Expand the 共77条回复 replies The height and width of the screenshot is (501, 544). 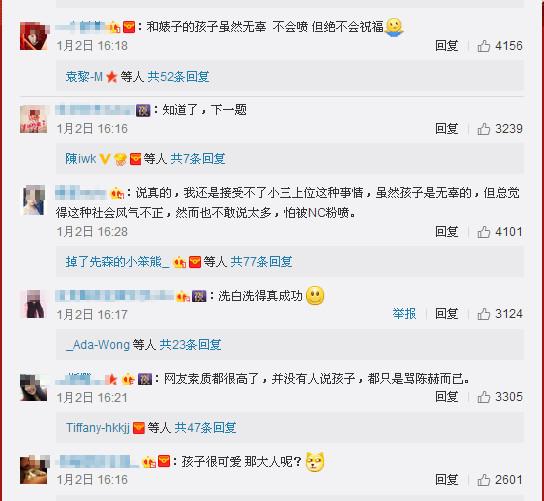[x=261, y=262]
